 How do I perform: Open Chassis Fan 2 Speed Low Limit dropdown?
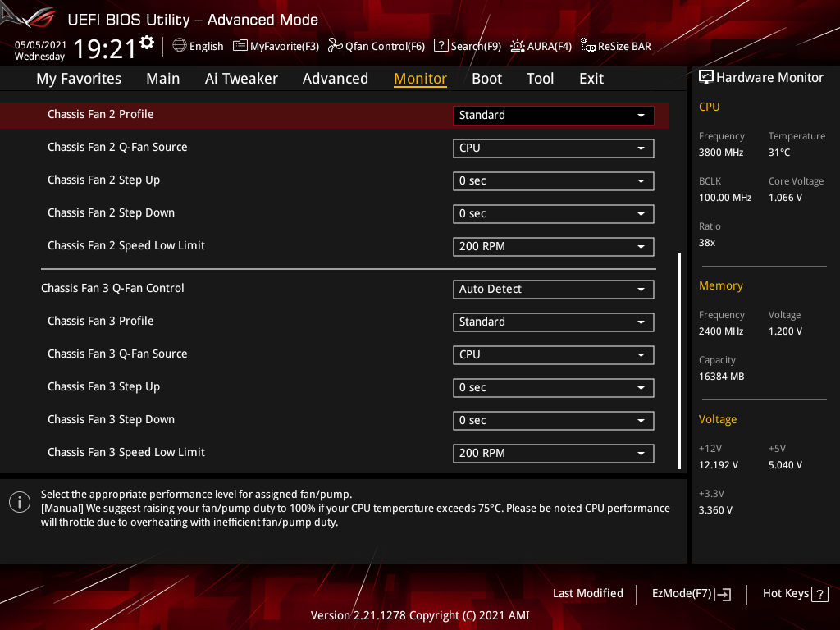coord(553,246)
